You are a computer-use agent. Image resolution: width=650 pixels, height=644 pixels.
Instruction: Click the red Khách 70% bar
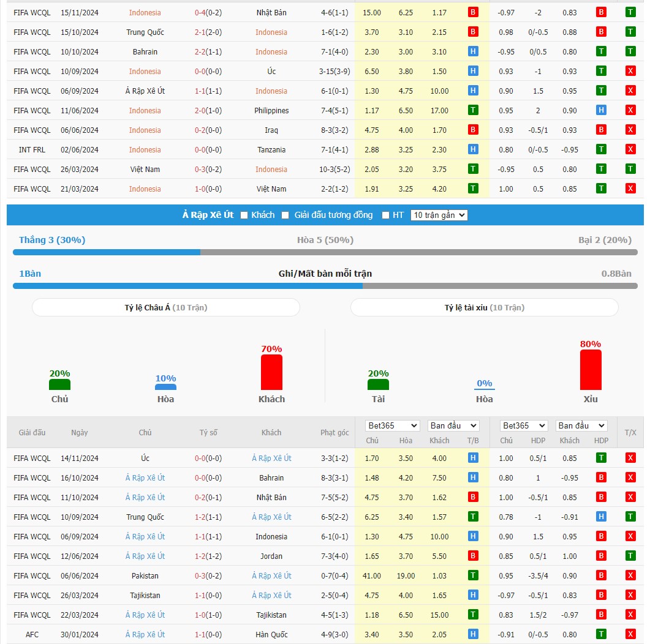pos(271,372)
